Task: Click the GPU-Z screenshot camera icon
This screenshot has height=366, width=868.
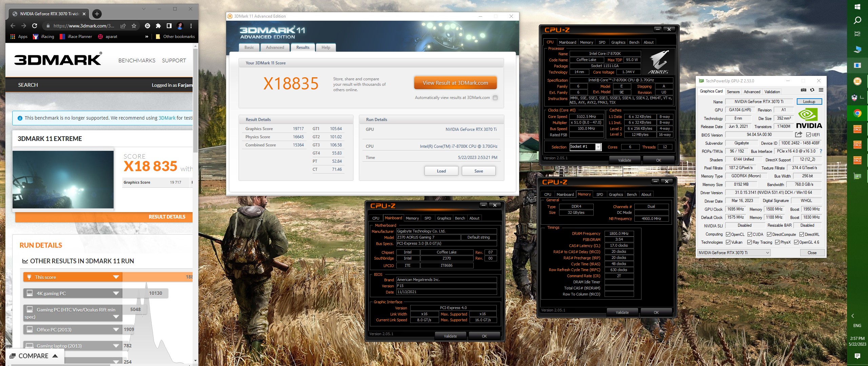Action: pyautogui.click(x=803, y=90)
